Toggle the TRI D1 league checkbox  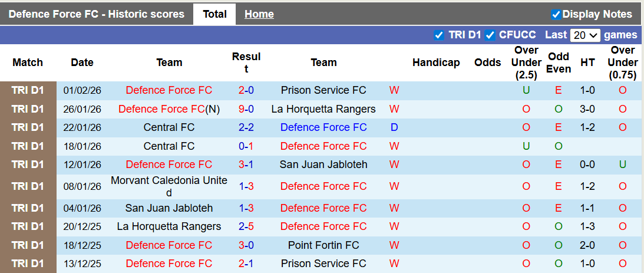point(438,35)
